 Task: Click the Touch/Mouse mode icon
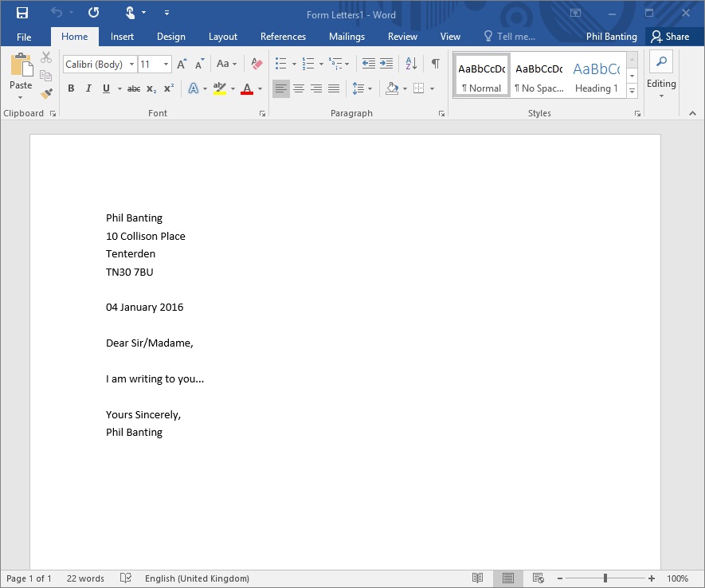coord(130,13)
